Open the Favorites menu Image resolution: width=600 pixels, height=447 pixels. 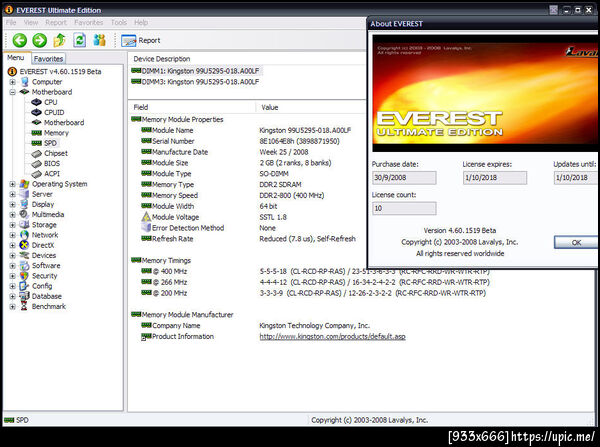coord(89,23)
